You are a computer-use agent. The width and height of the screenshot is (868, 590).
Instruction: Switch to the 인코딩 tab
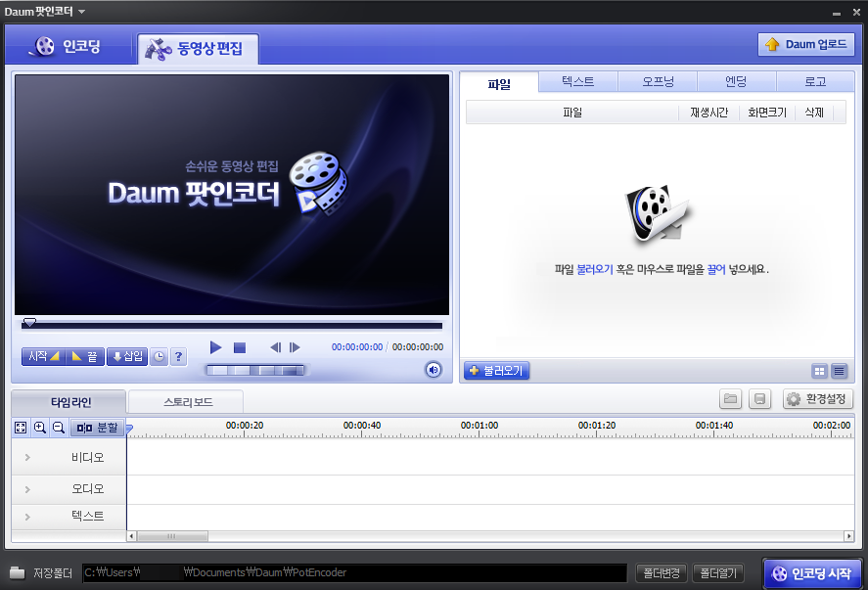69,47
